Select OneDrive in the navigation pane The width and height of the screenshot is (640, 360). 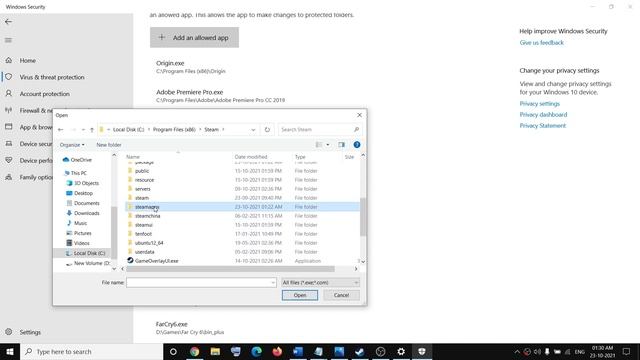pyautogui.click(x=81, y=160)
